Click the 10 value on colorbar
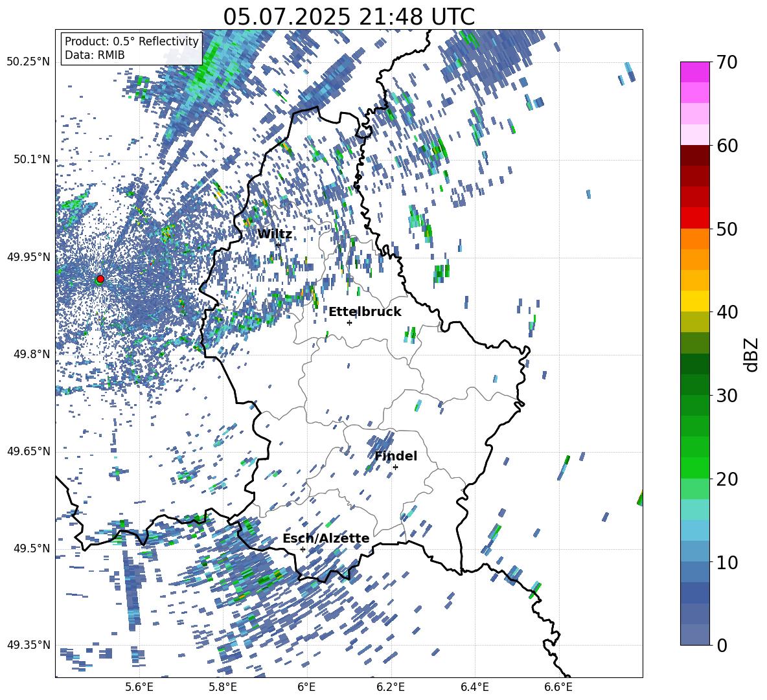767x700 pixels. 727,562
